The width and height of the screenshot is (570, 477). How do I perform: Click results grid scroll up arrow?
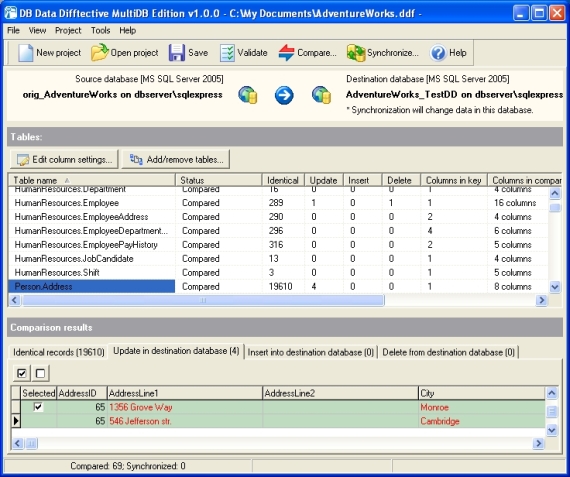[x=551, y=393]
